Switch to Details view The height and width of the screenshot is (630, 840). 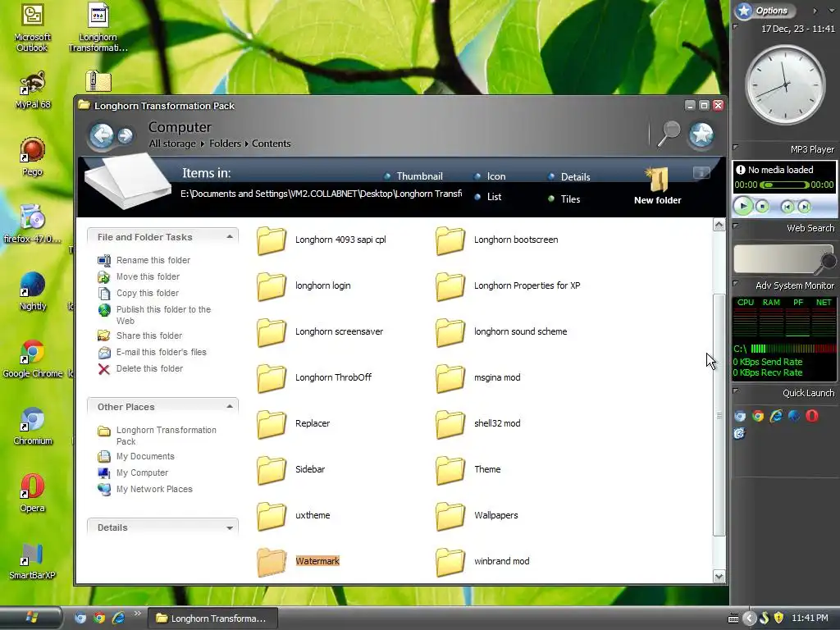569,177
